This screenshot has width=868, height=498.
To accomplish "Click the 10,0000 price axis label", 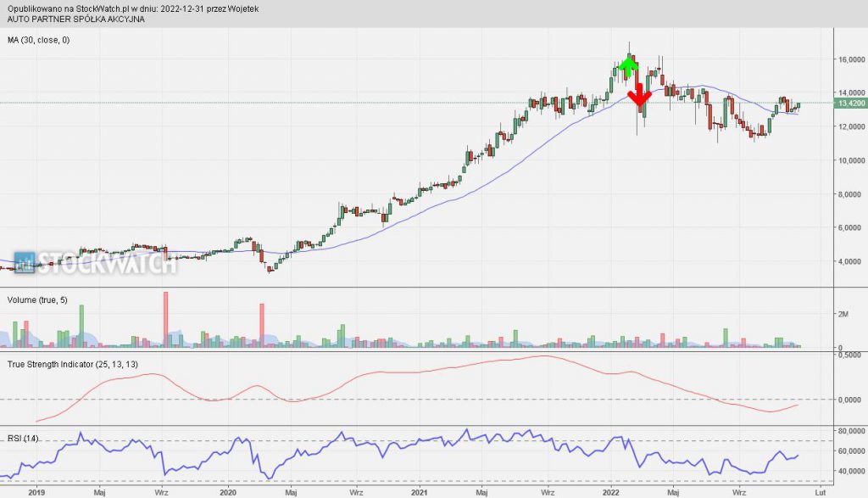I will click(851, 160).
